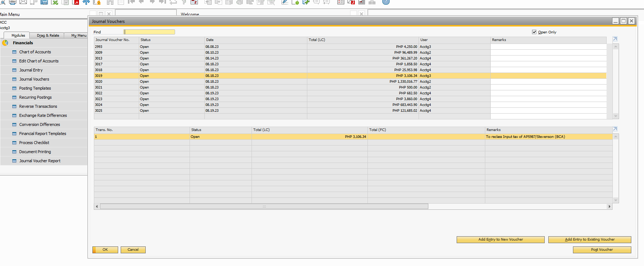The height and width of the screenshot is (266, 644).
Task: Click the Print toolbar icon
Action: click(13, 2)
